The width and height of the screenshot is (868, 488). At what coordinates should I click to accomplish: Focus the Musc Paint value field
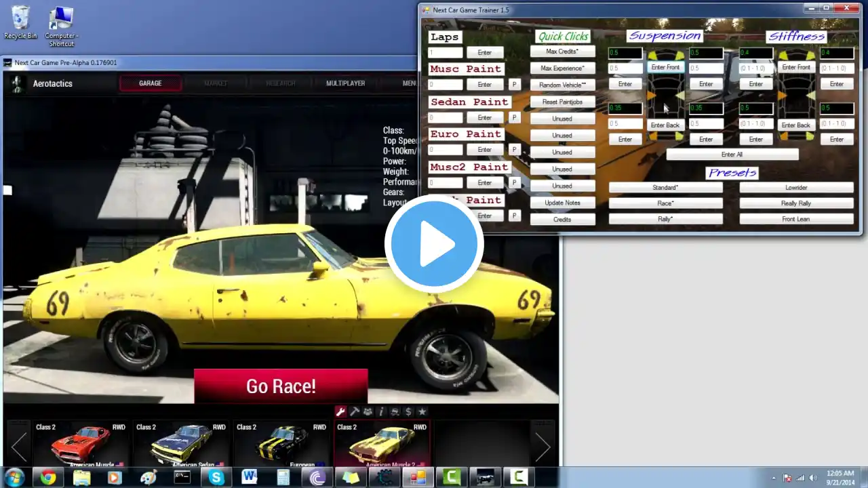click(x=446, y=85)
